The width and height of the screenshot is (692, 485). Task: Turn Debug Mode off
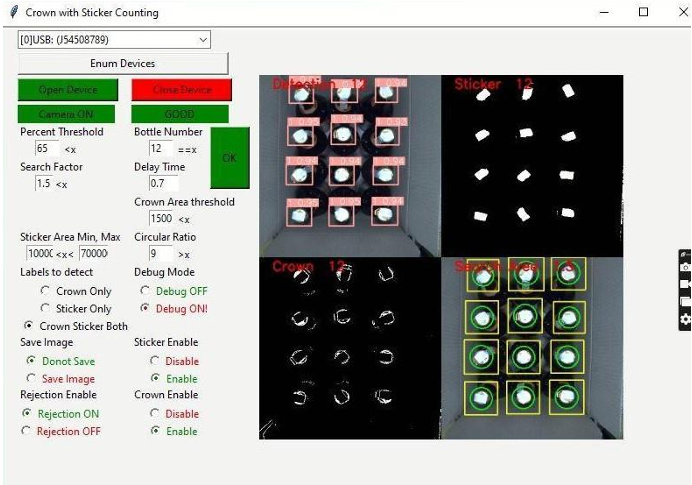[145, 291]
